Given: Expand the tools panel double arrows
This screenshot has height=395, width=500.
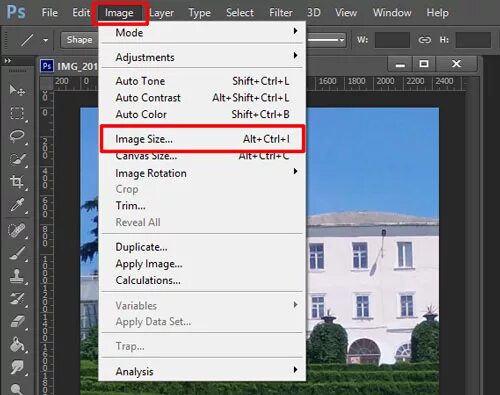Looking at the screenshot, I should tap(8, 61).
